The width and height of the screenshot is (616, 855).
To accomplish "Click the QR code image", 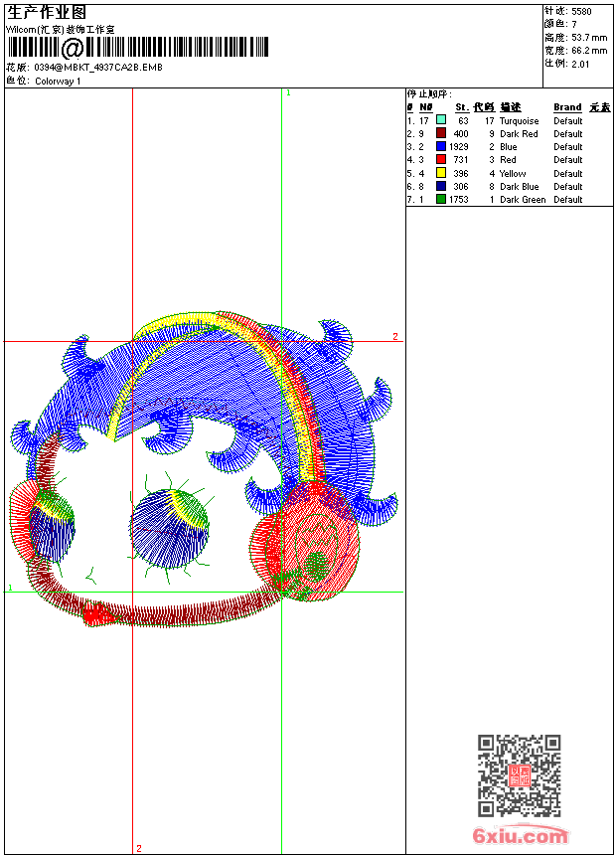I will click(519, 775).
